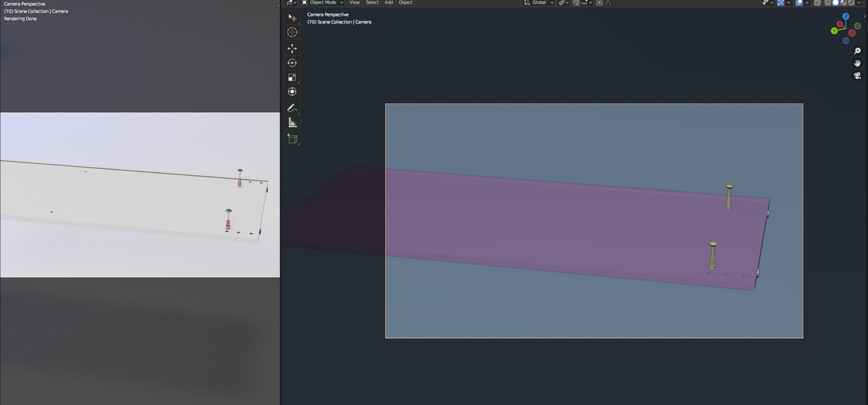
Task: Pick the Measure tool
Action: coord(292,121)
